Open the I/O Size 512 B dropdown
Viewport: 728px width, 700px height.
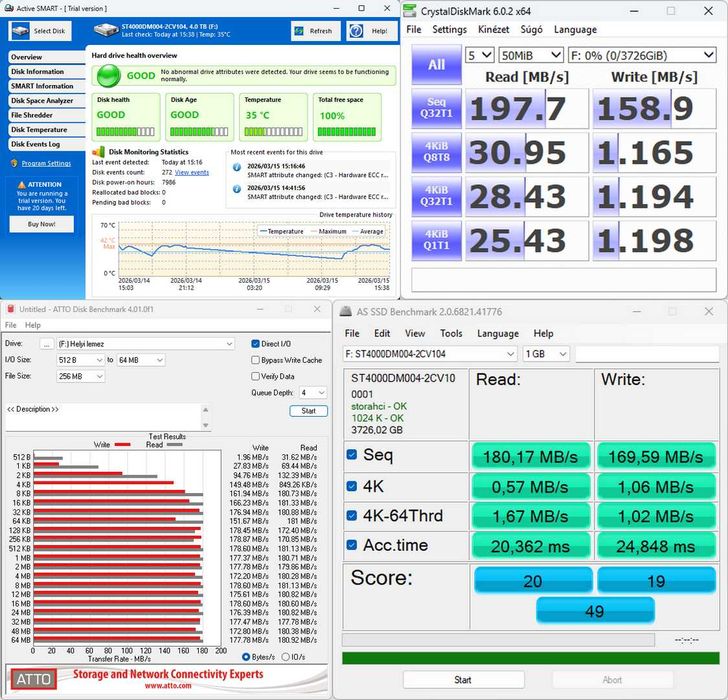coord(80,360)
